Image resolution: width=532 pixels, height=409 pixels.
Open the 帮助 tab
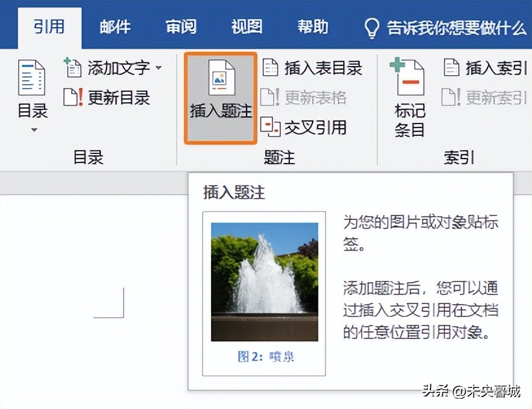pyautogui.click(x=313, y=27)
